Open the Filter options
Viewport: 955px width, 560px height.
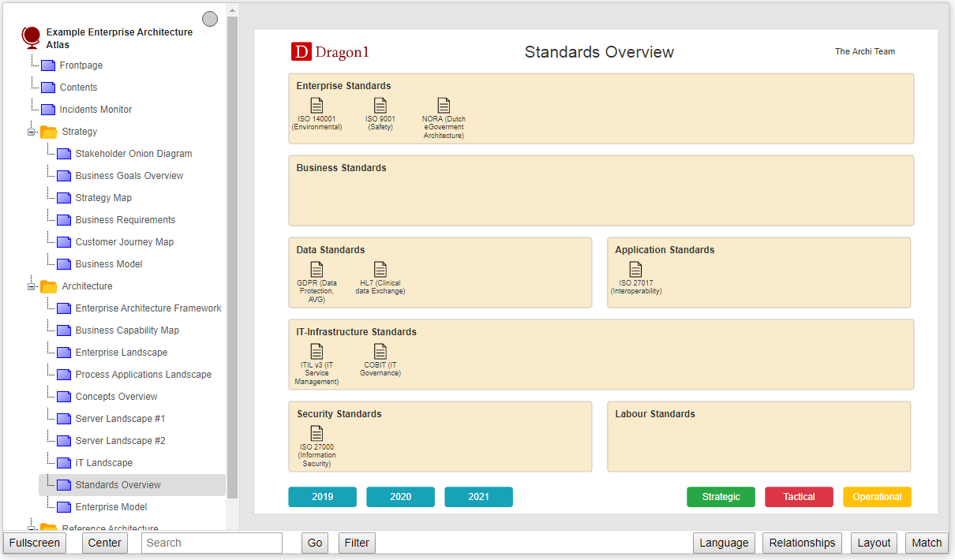coord(357,543)
